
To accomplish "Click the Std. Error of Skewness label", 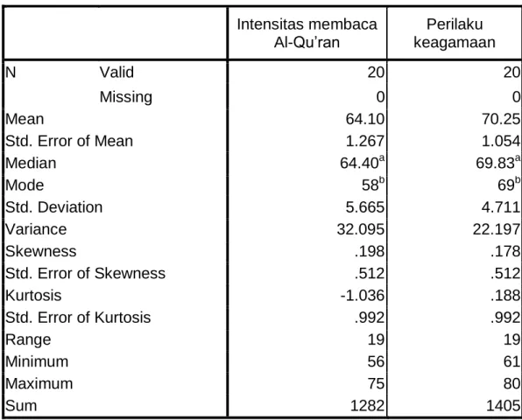I will (x=85, y=273).
